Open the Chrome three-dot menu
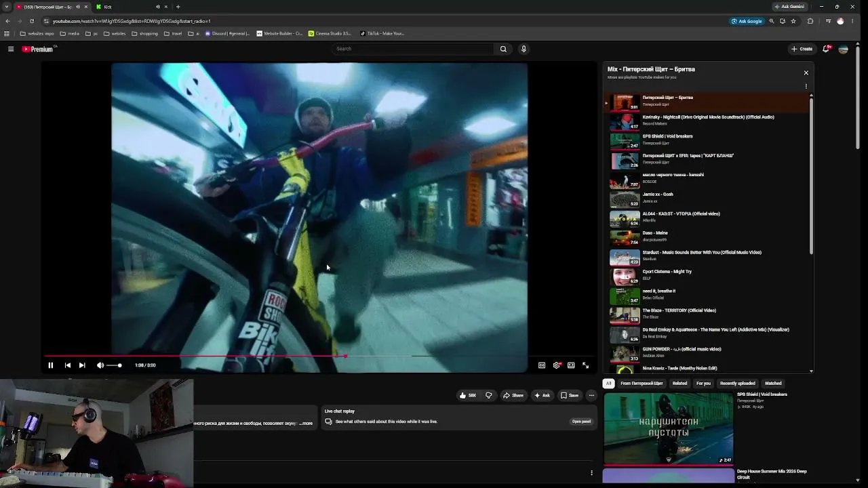Image resolution: width=868 pixels, height=488 pixels. click(x=852, y=21)
